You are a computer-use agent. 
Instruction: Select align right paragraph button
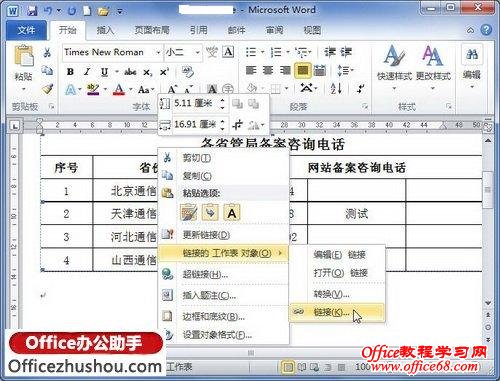click(x=285, y=70)
